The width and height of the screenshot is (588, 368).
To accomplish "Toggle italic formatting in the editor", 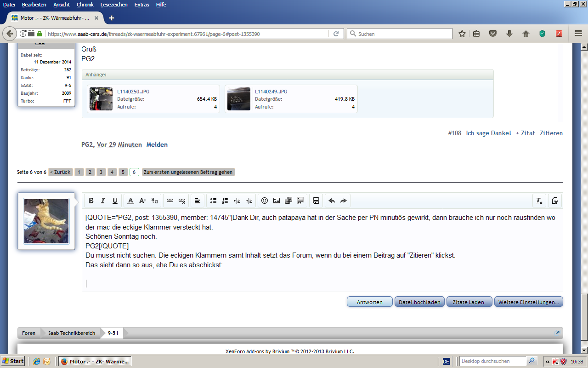I will tap(103, 201).
